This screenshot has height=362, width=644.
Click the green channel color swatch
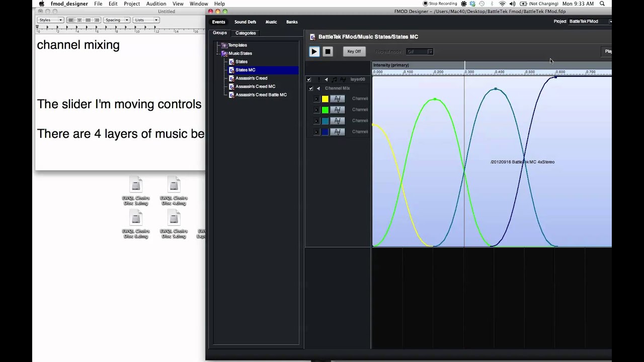(x=325, y=110)
